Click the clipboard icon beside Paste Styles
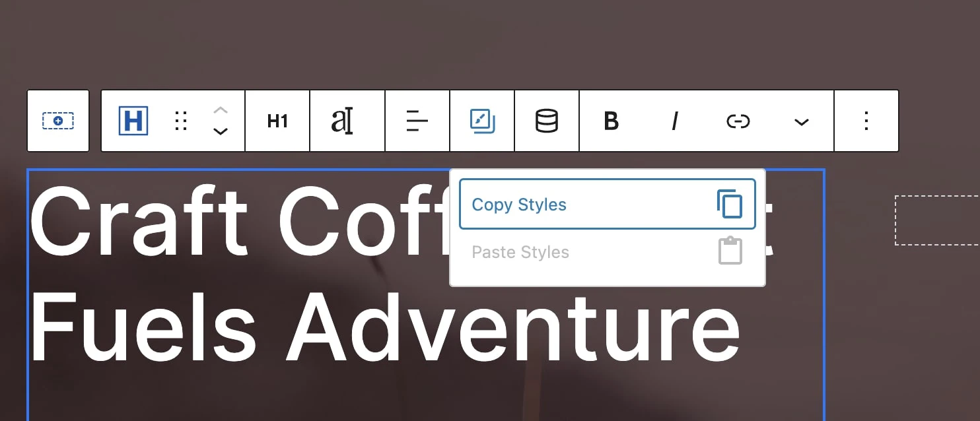The width and height of the screenshot is (980, 421). [730, 251]
